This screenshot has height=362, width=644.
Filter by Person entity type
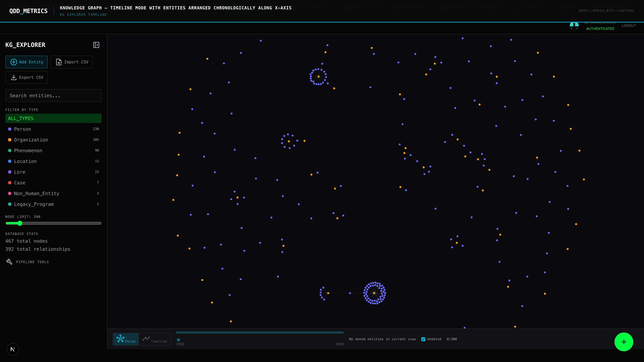(22, 129)
